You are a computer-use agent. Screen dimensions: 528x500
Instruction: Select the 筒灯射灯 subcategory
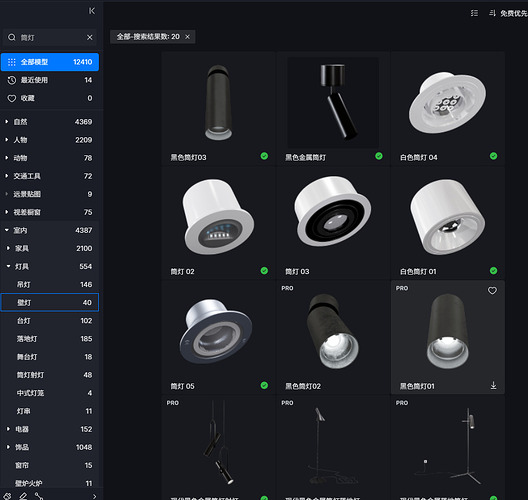tap(50, 375)
